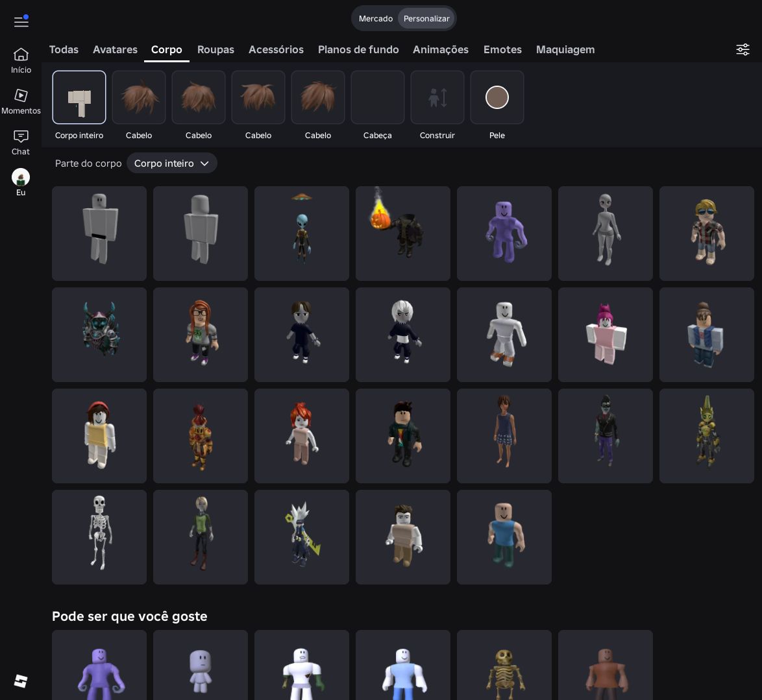Select the pink-haired blocky pink character
This screenshot has height=700, width=762.
tap(606, 335)
